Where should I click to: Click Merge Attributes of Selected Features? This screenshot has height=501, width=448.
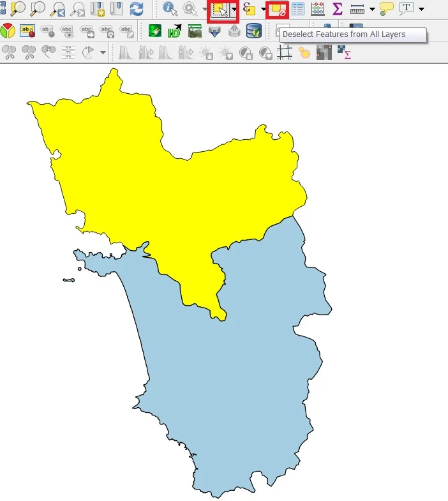68,52
